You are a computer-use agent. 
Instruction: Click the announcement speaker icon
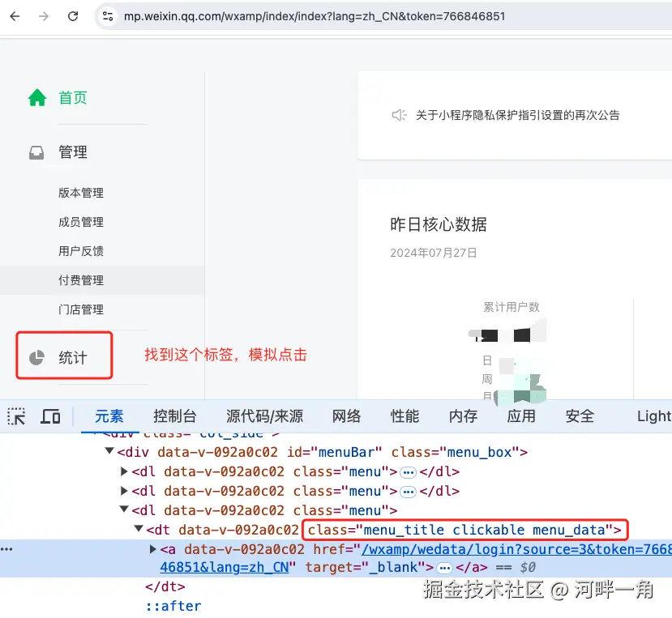tap(399, 115)
